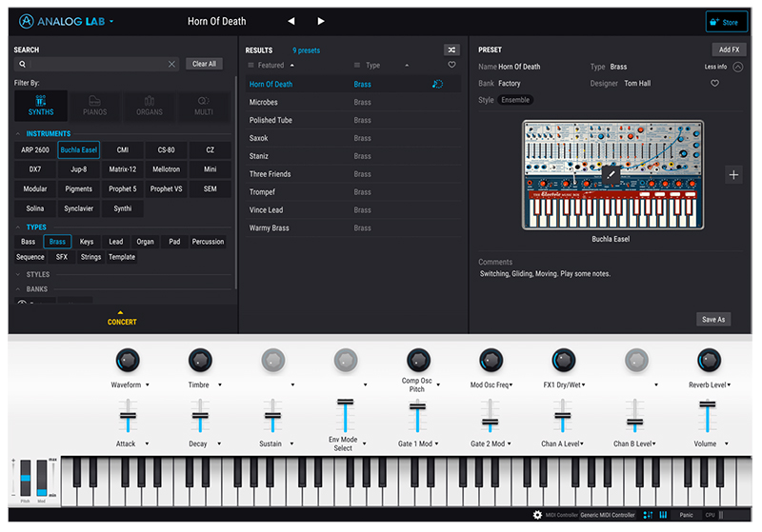Image resolution: width=762 pixels, height=532 pixels.
Task: Click the Store button
Action: pyautogui.click(x=725, y=22)
